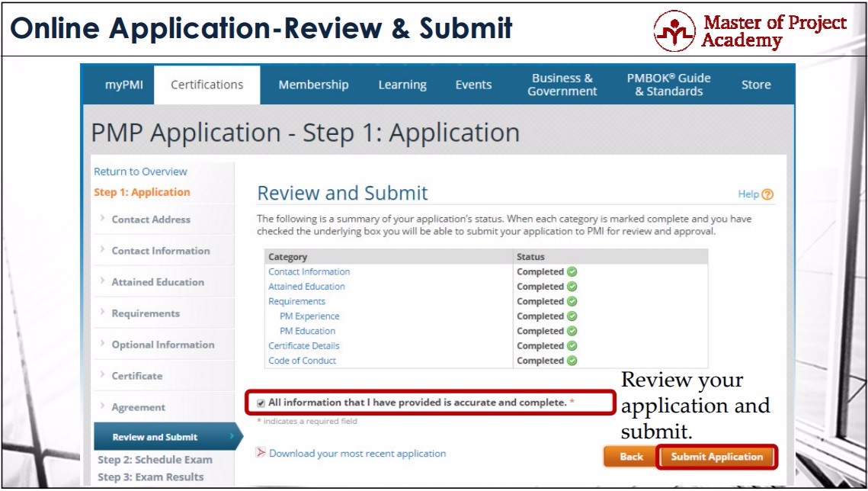Image resolution: width=868 pixels, height=491 pixels.
Task: Click the PDF icon beside Download link
Action: 260,453
